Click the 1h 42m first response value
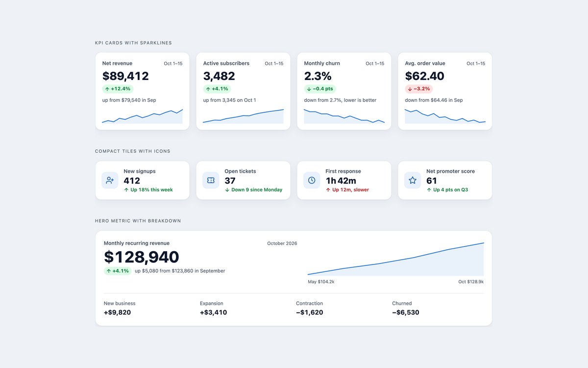This screenshot has height=368, width=588. point(341,181)
